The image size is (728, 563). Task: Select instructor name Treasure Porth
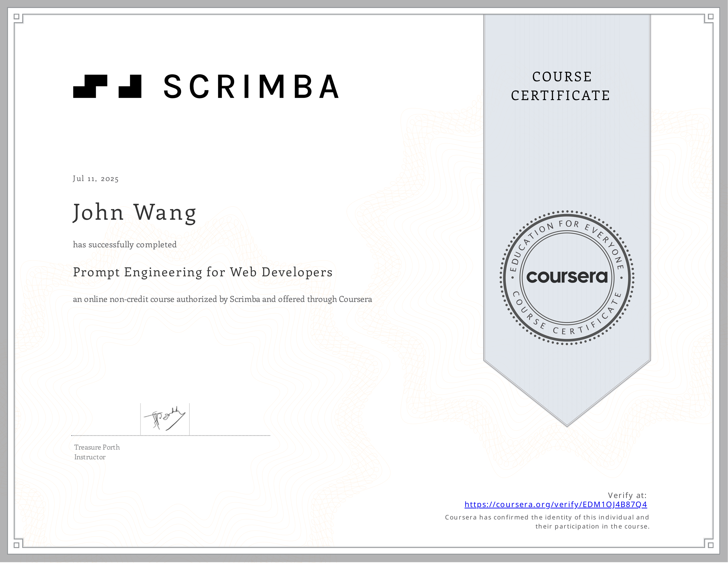pyautogui.click(x=97, y=447)
